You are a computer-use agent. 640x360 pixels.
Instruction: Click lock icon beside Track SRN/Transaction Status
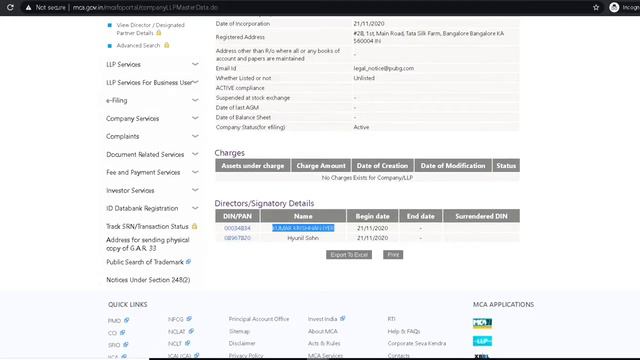pos(194,226)
